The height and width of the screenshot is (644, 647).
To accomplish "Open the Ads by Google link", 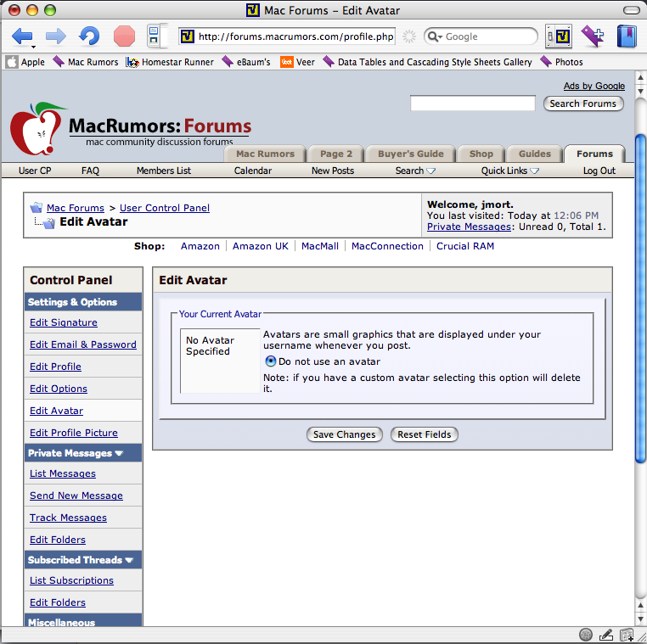I will [594, 86].
